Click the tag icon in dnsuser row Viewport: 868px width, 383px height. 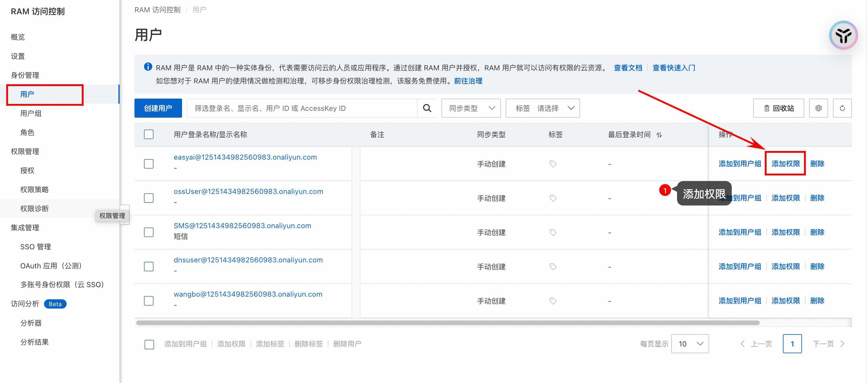click(553, 267)
